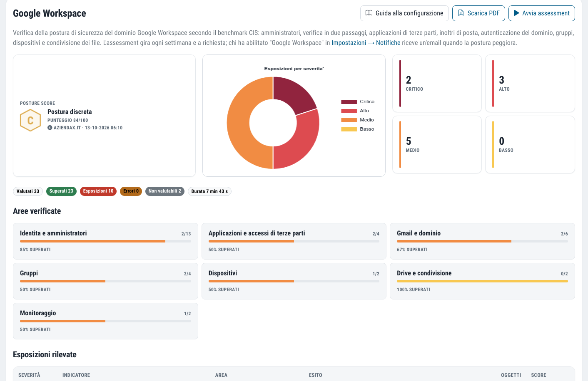Viewport: 588px width, 381px height.
Task: Select the 0 Basso severity card
Action: click(530, 144)
